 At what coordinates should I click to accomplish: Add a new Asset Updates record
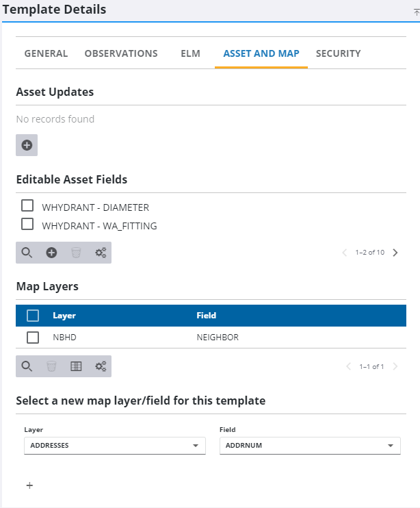[x=27, y=145]
